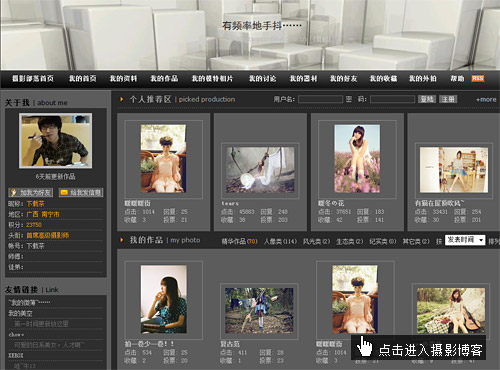Image resolution: width=500 pixels, height=370 pixels.
Task: Focus the 用户名 username input field
Action: pos(320,99)
